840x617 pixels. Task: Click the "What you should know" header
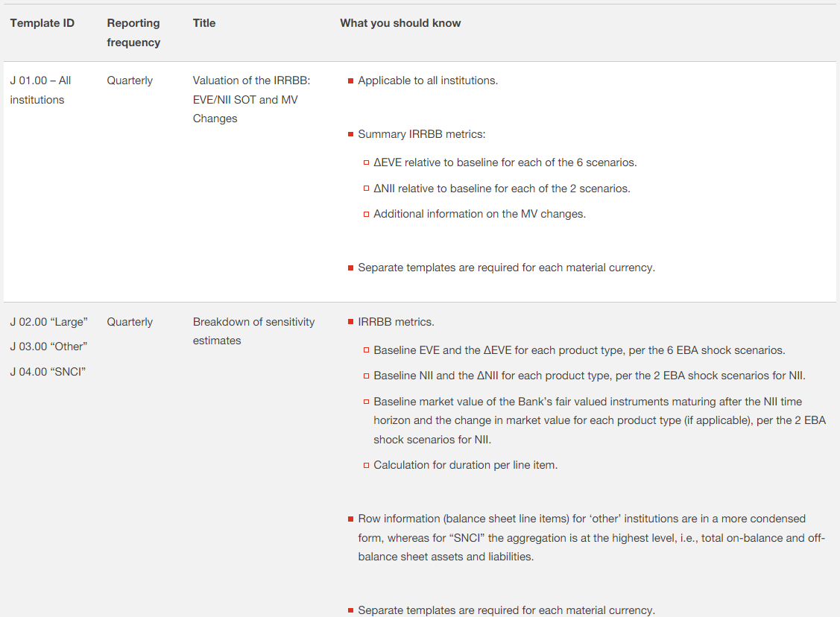pos(400,23)
